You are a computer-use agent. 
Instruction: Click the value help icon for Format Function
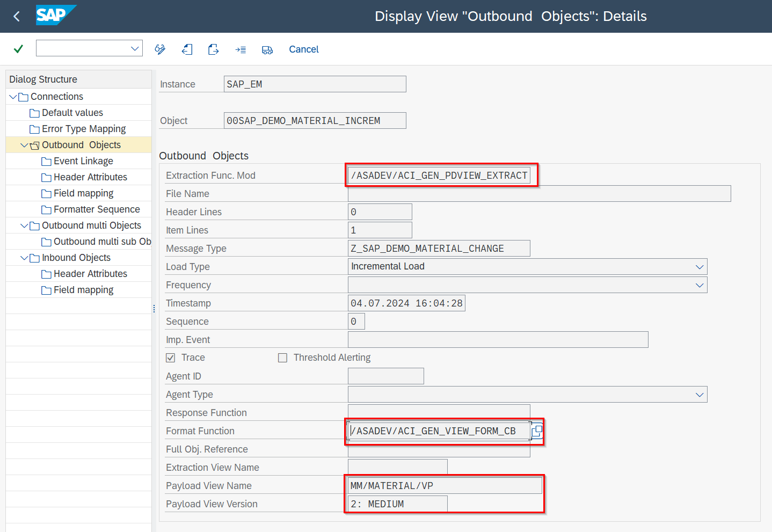click(x=537, y=431)
